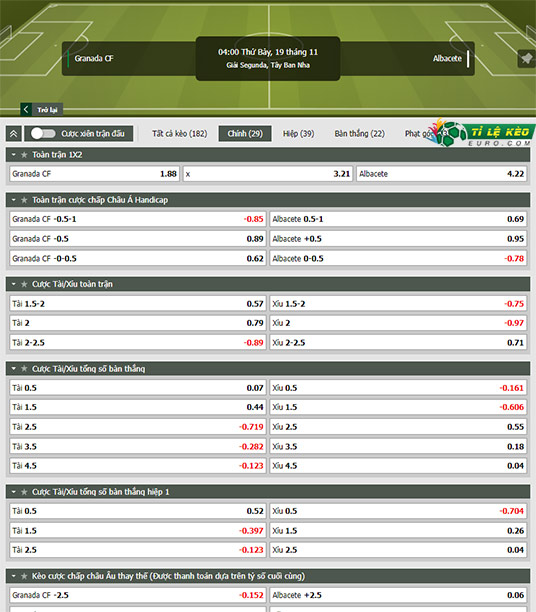
Task: Select Xỉu 3.5 at 0.18
Action: click(398, 447)
